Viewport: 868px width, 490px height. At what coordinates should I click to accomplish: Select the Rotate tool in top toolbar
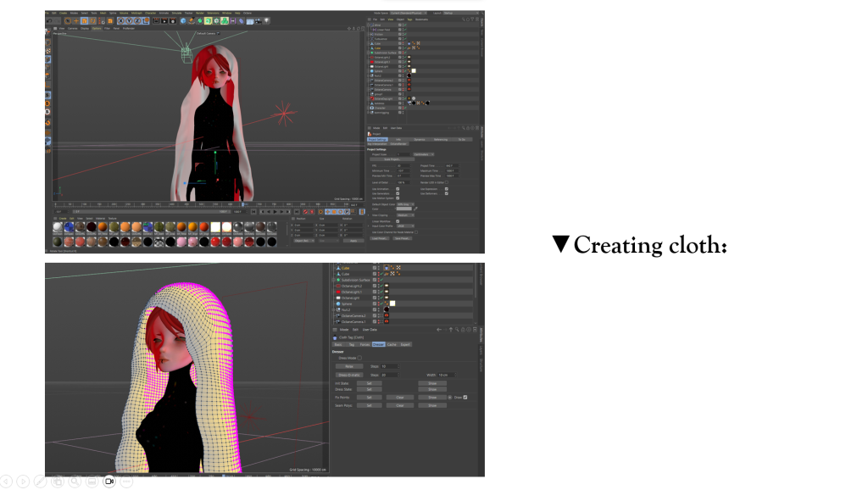pos(92,21)
